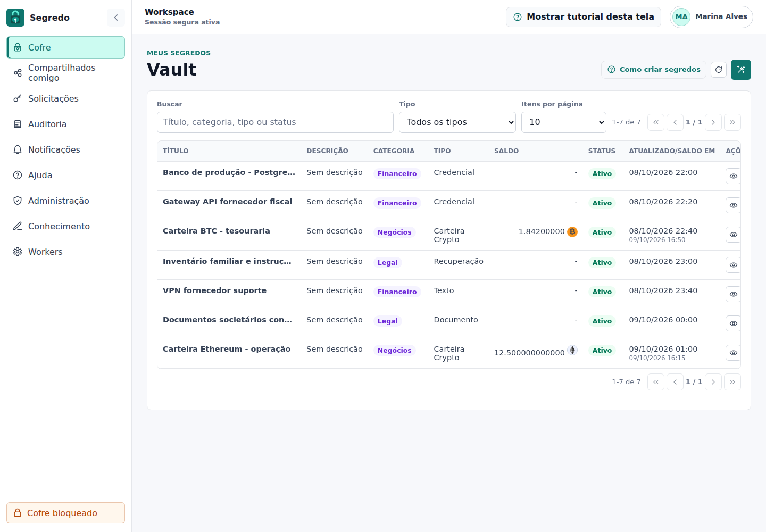Click Mostrar tutorial desta tela button

(x=584, y=17)
